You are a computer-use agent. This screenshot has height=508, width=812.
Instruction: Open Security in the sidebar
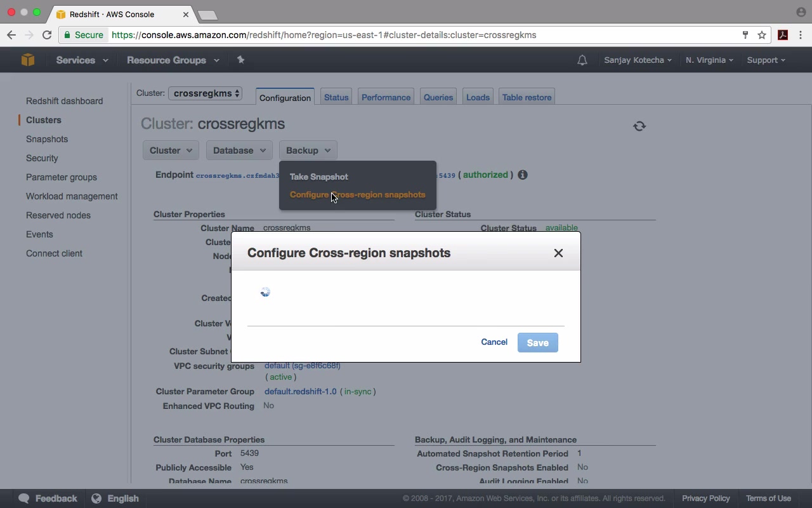click(x=42, y=158)
